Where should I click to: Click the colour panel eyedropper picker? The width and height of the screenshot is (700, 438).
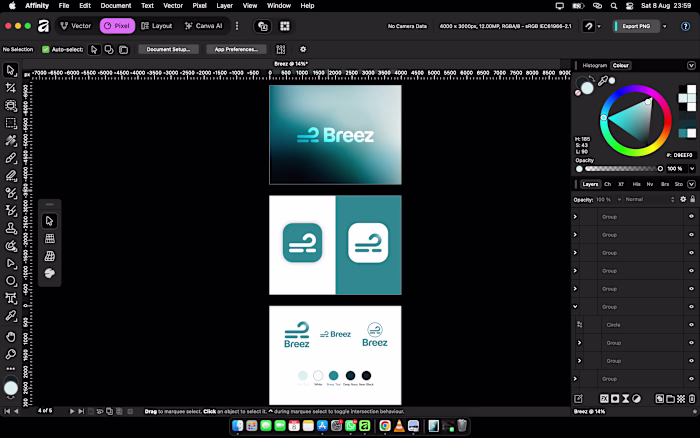tap(603, 80)
